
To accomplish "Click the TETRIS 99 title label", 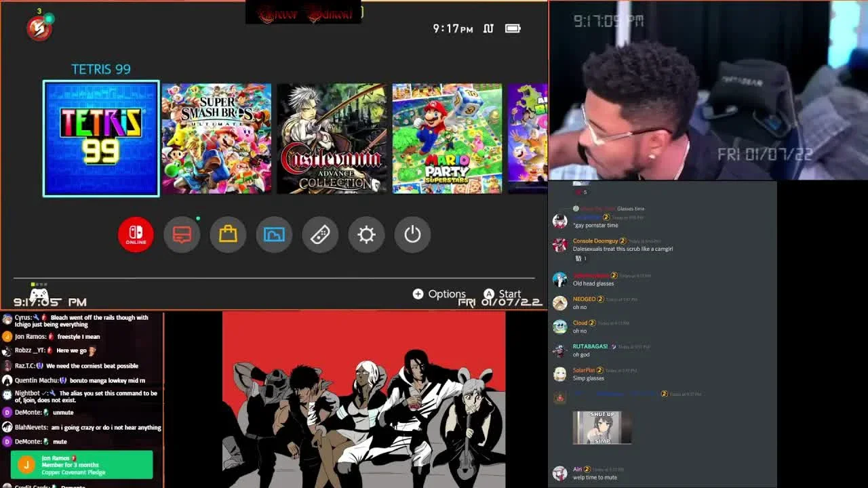I will (x=101, y=69).
